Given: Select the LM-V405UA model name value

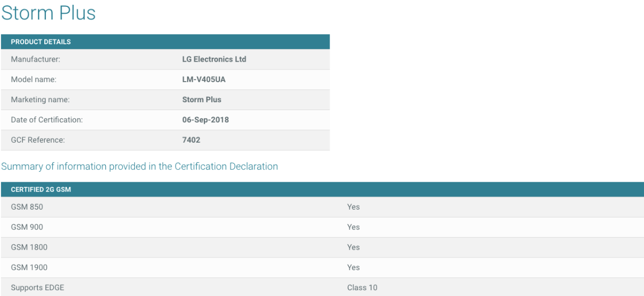Looking at the screenshot, I should coord(204,80).
